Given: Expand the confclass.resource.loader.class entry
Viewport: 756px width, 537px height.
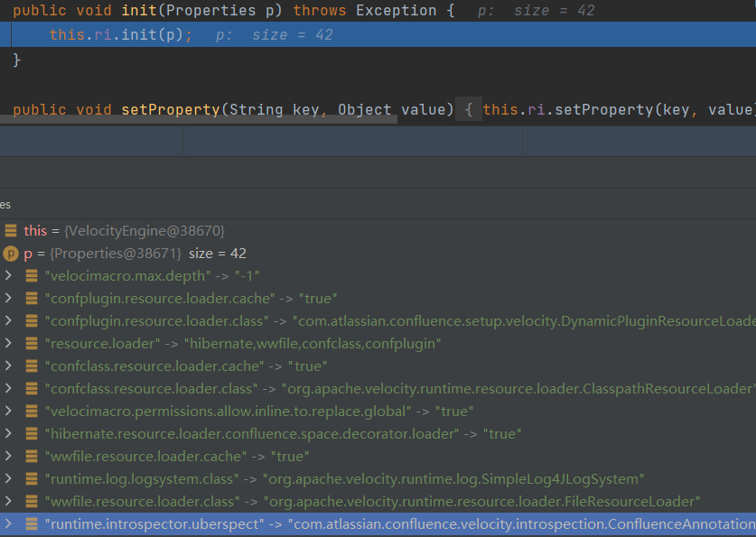Looking at the screenshot, I should pos(8,389).
